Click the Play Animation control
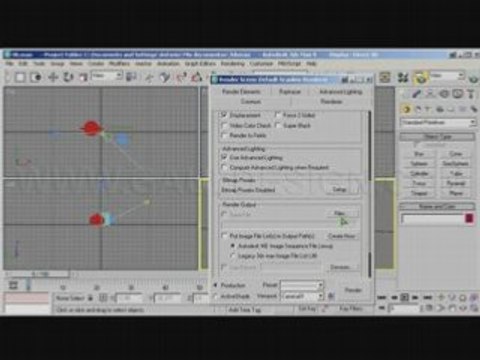 click(x=404, y=297)
